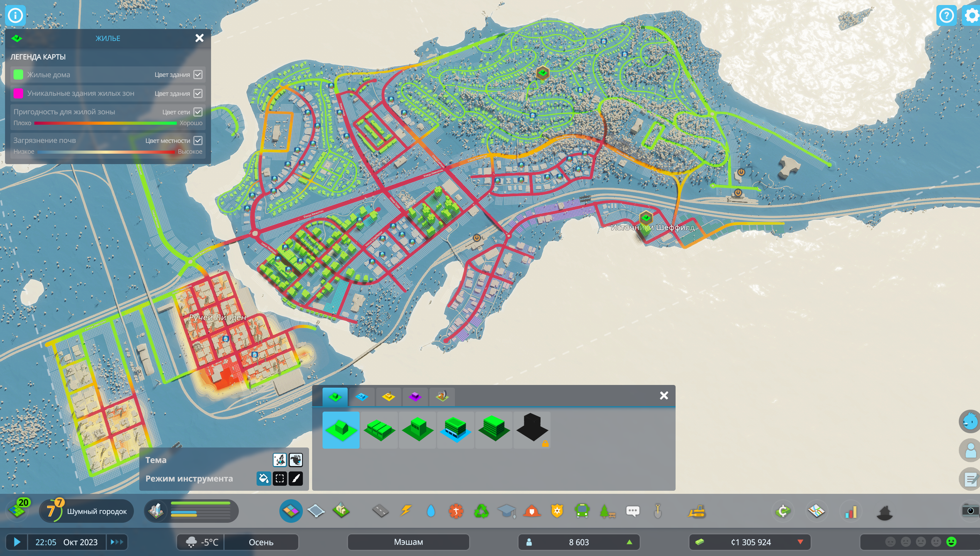Click Ручей Линден district label
Viewport: 980px width, 556px height.
(218, 317)
